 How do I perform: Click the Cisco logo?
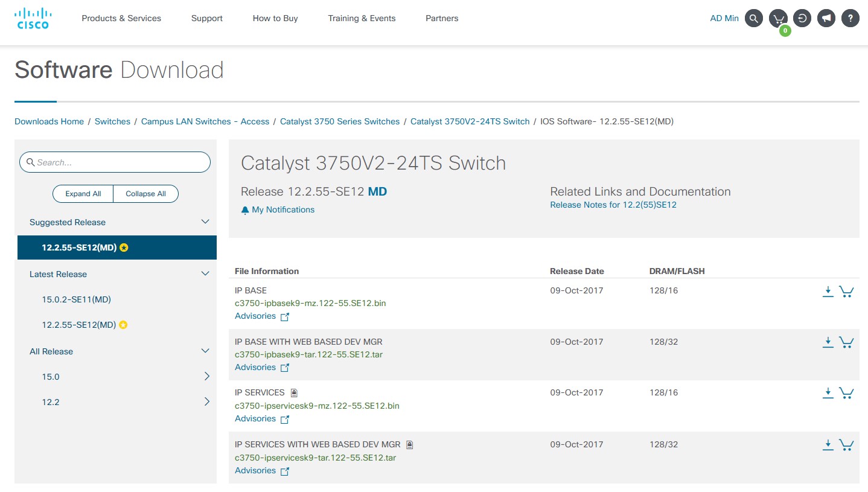click(32, 18)
